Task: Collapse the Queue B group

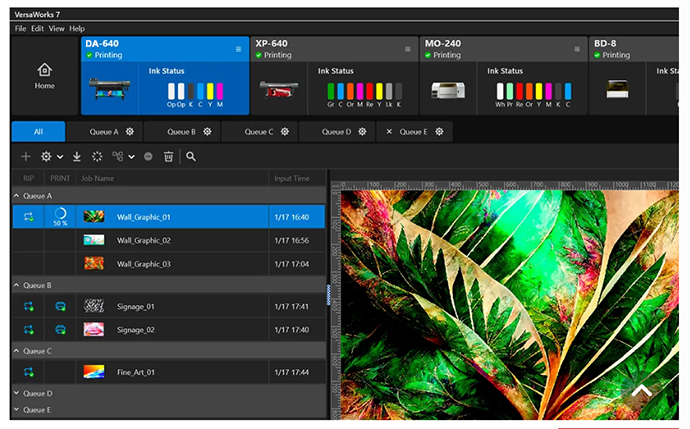Action: (16, 285)
